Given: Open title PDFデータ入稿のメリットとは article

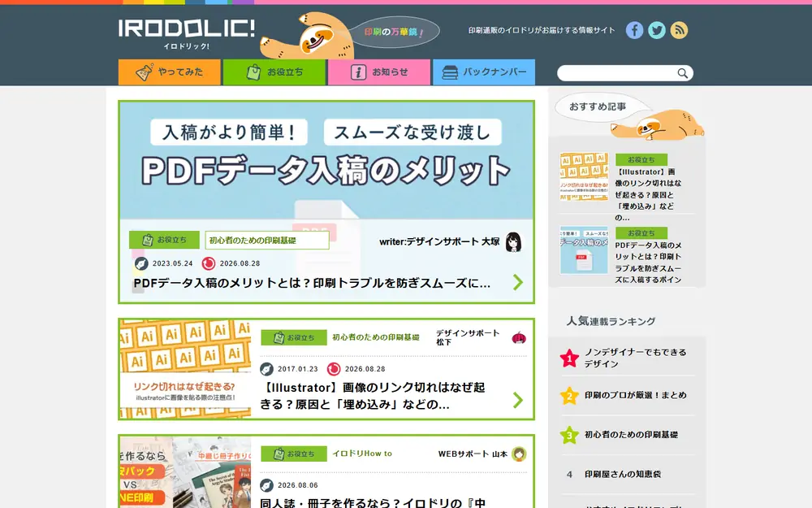Looking at the screenshot, I should tap(312, 283).
